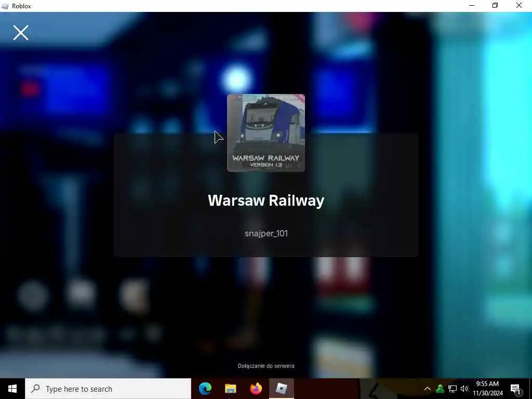Open the taskbar clock showing 9:55 AM

[x=487, y=389]
